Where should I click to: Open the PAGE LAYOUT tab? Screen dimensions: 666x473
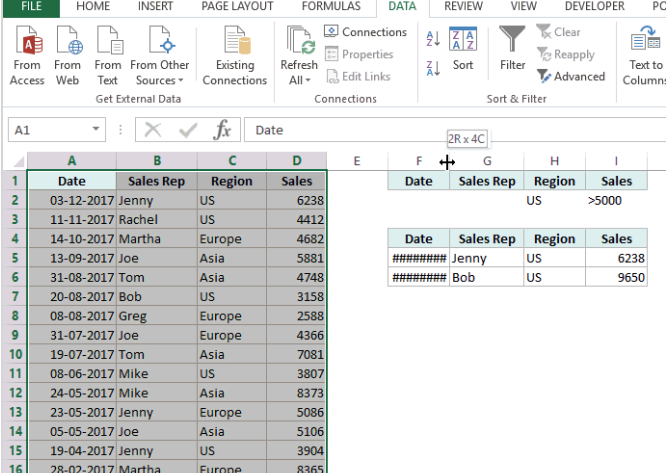tap(237, 7)
